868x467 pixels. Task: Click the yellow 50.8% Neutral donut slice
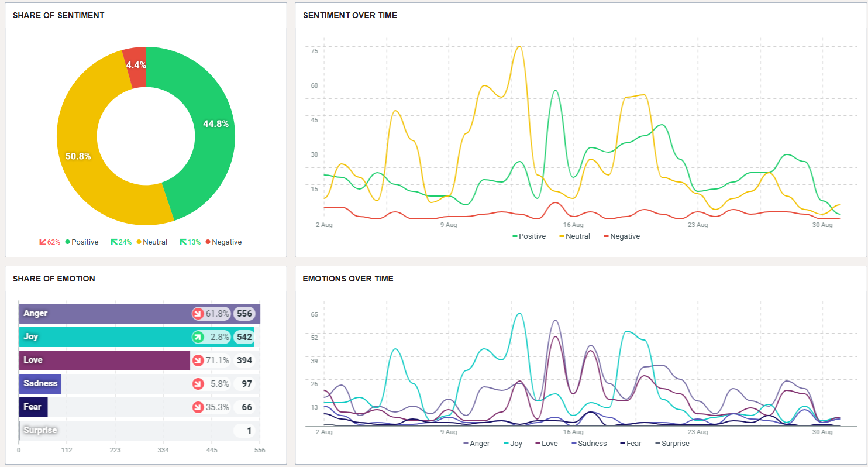coord(79,156)
